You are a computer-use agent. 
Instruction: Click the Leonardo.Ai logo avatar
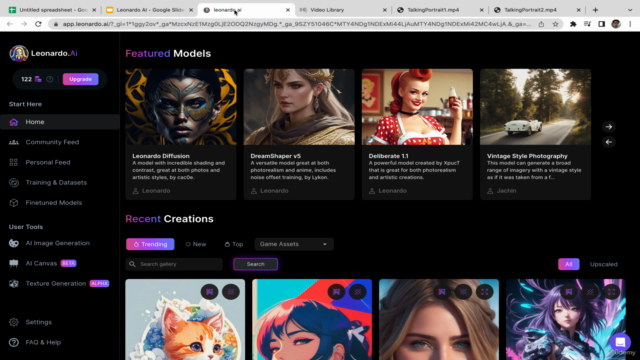click(x=19, y=53)
